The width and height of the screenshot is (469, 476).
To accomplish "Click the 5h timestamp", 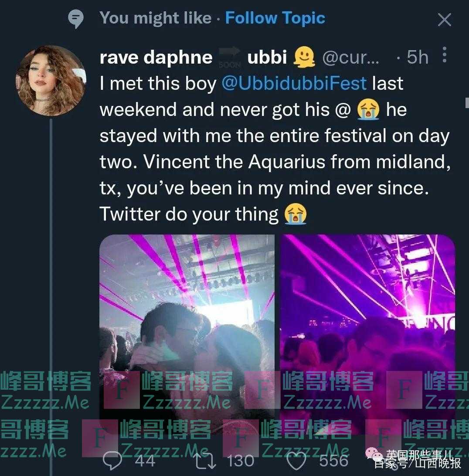I will (x=418, y=57).
